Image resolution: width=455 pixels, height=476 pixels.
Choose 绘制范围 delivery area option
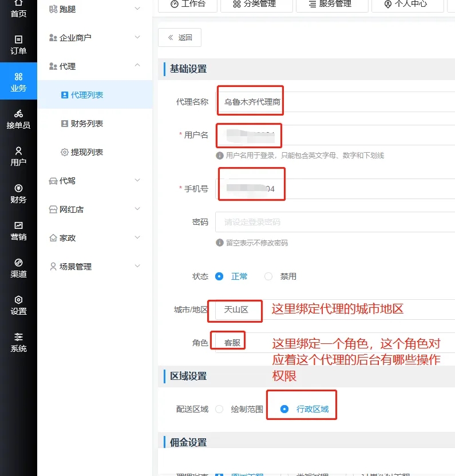pyautogui.click(x=219, y=409)
